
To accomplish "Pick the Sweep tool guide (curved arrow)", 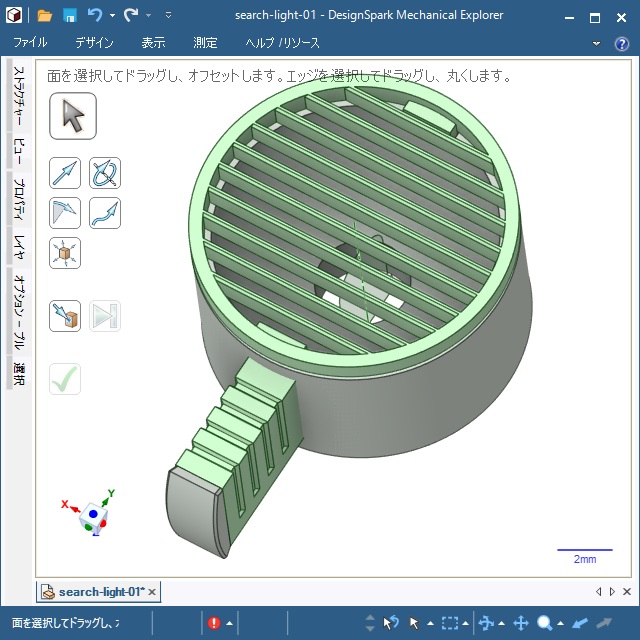I will coord(105,213).
